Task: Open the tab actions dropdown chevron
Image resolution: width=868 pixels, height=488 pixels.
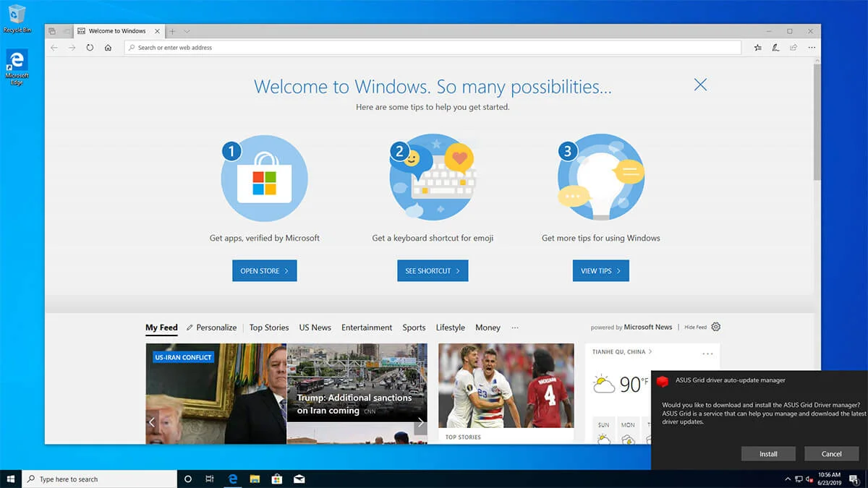Action: coord(187,31)
